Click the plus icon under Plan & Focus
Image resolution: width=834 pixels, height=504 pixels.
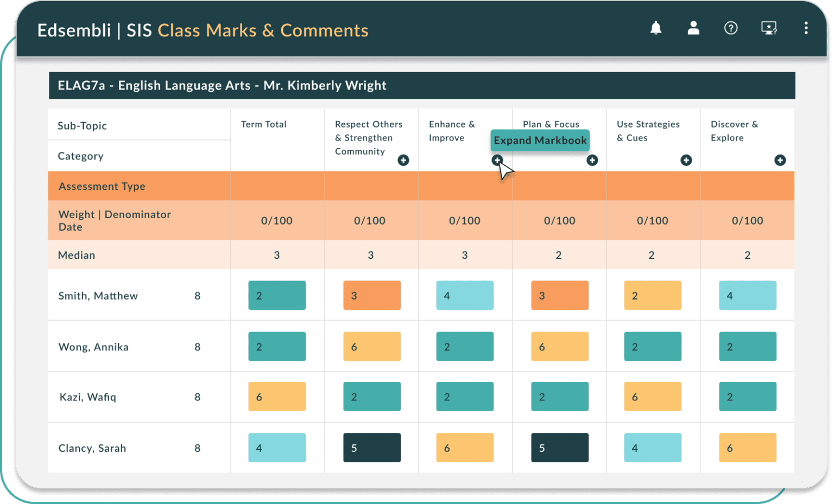coord(592,160)
